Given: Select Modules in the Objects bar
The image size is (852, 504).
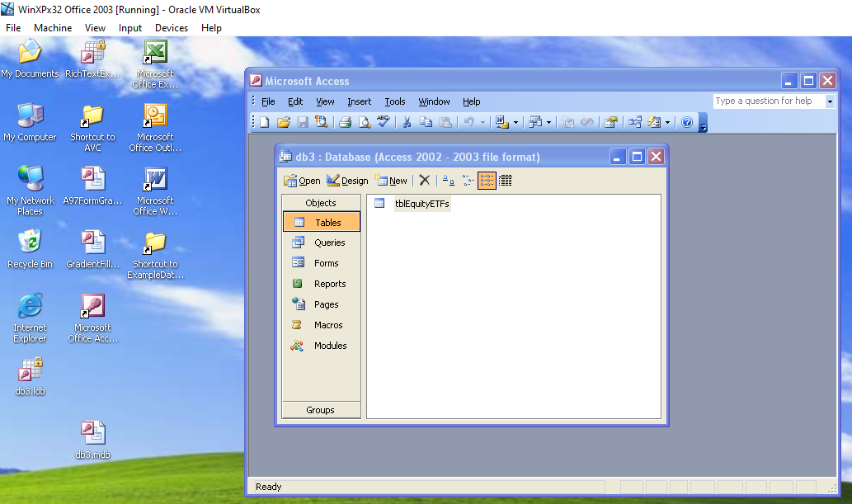Looking at the screenshot, I should 322,346.
